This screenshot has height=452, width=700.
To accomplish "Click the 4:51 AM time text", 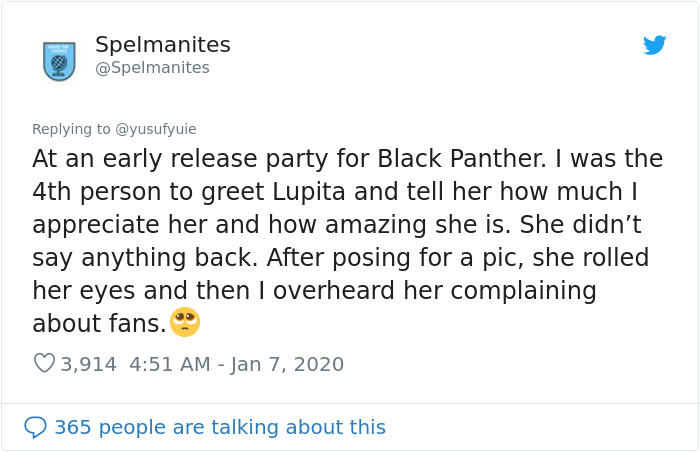I will [x=170, y=364].
